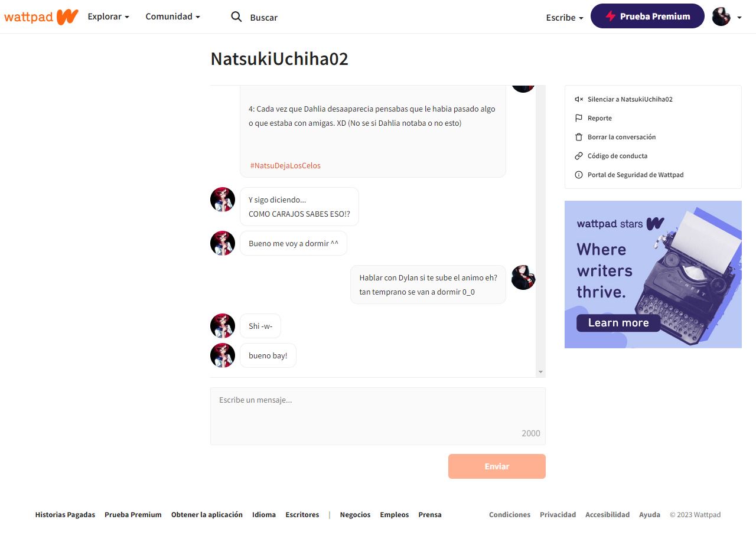Expand the Comunidad dropdown menu
Viewport: 756px width, 539px height.
172,17
